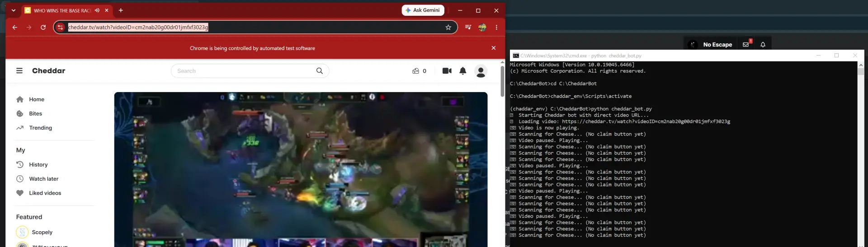This screenshot has height=247, width=868.
Task: Open site information icon in address bar
Action: pos(61,28)
